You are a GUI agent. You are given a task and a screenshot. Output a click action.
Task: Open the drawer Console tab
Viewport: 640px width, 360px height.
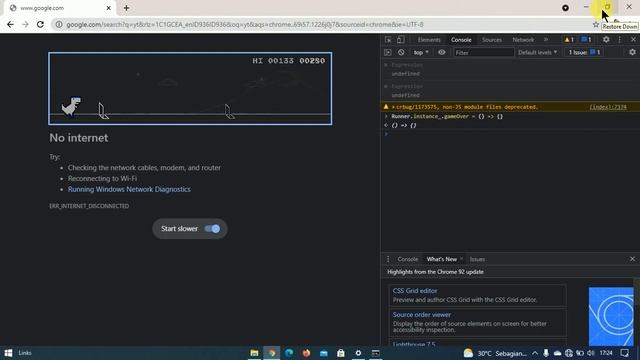click(407, 259)
